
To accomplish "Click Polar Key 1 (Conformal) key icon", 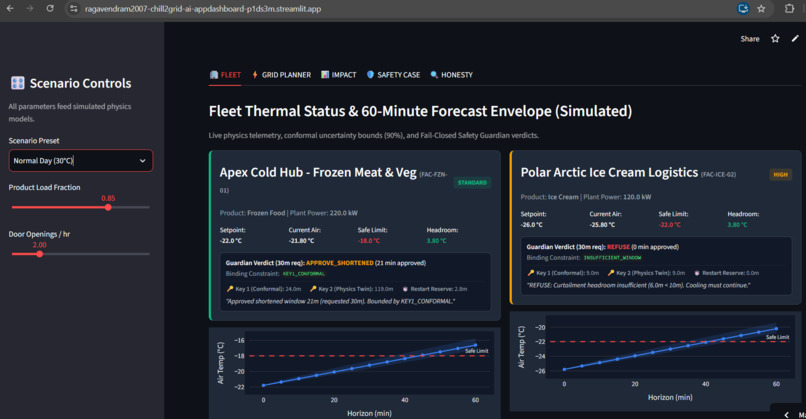I will point(530,273).
